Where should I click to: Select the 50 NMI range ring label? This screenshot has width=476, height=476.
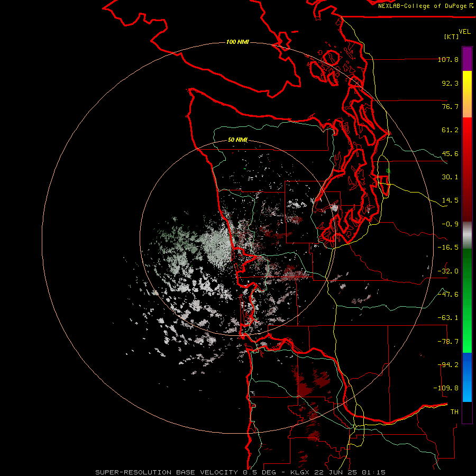(237, 140)
